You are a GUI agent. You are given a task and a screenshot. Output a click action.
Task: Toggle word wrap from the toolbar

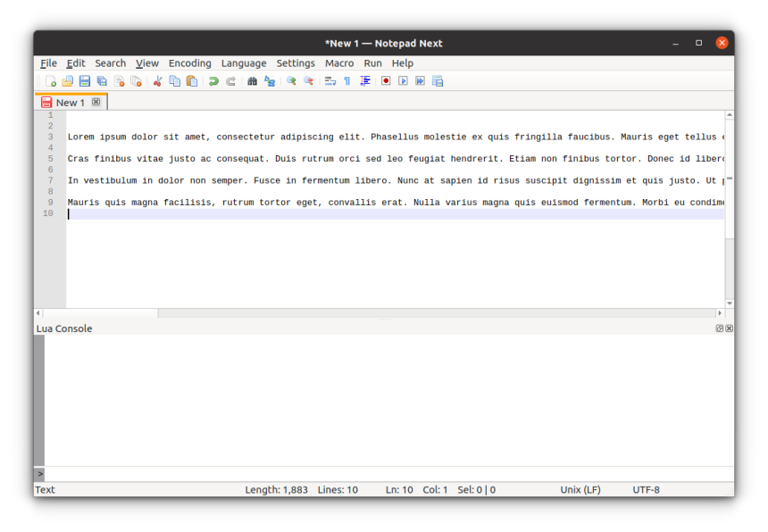[x=330, y=80]
